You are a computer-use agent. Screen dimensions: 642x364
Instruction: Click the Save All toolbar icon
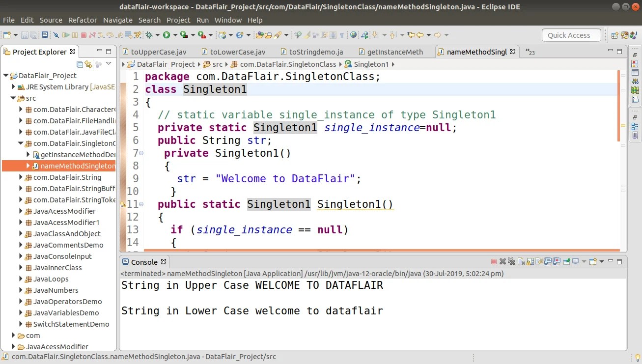click(34, 35)
